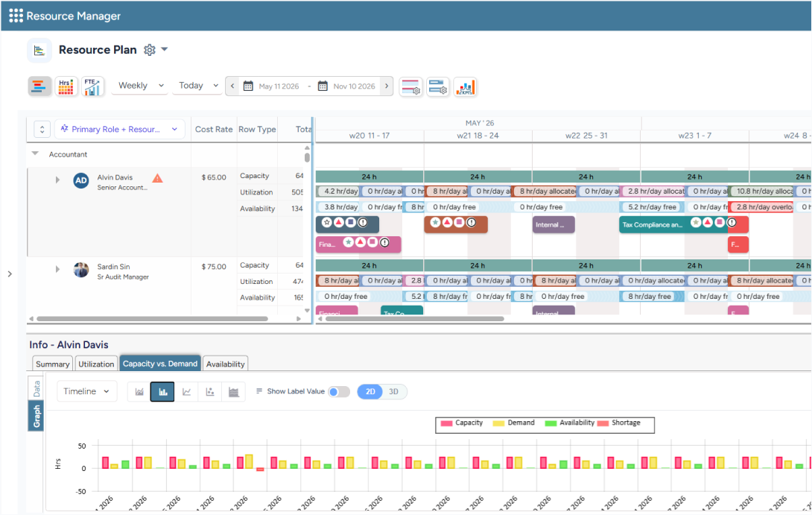Switch chart to 3D mode
Image resolution: width=812 pixels, height=515 pixels.
pyautogui.click(x=393, y=392)
